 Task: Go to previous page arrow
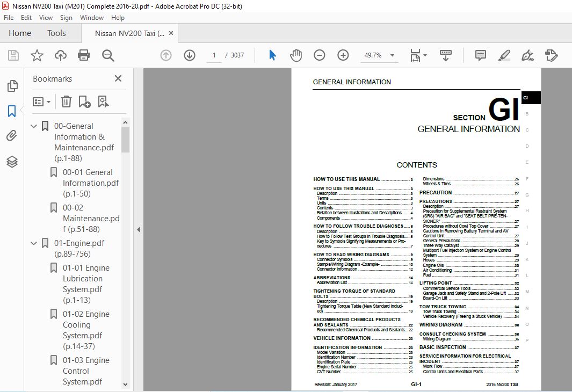pos(166,55)
